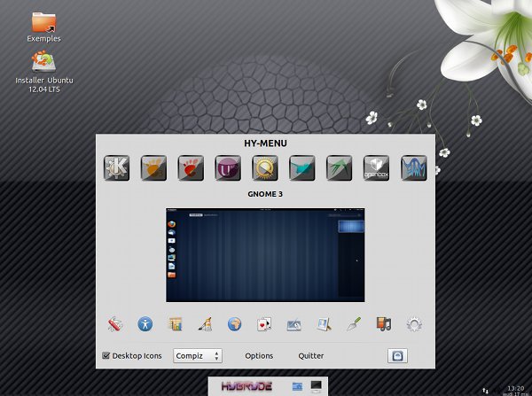
Task: Click the Options button
Action: point(259,355)
